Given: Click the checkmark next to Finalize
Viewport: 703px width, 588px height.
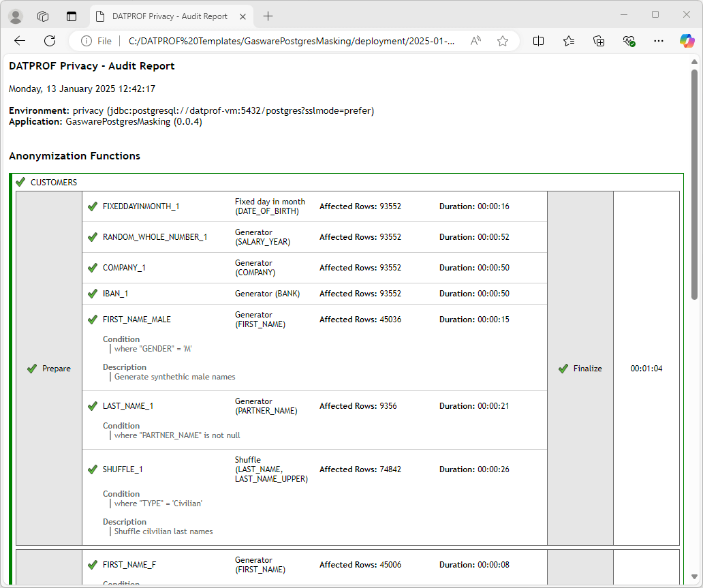Looking at the screenshot, I should [x=563, y=368].
